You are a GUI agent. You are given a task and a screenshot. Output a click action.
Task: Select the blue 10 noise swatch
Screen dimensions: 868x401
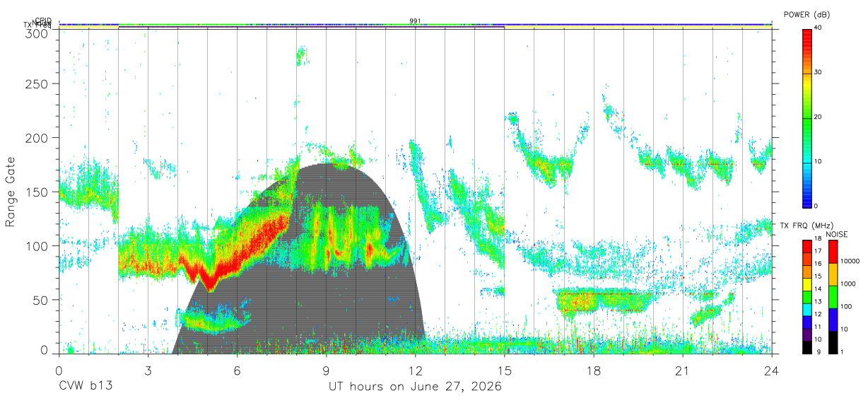coord(833,320)
